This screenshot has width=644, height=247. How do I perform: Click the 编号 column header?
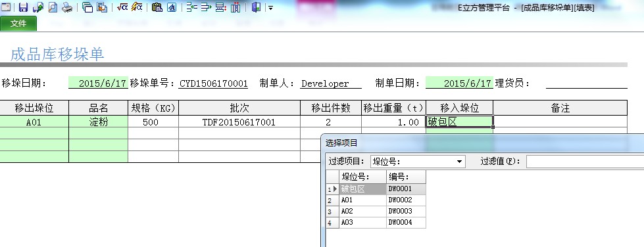(406, 177)
